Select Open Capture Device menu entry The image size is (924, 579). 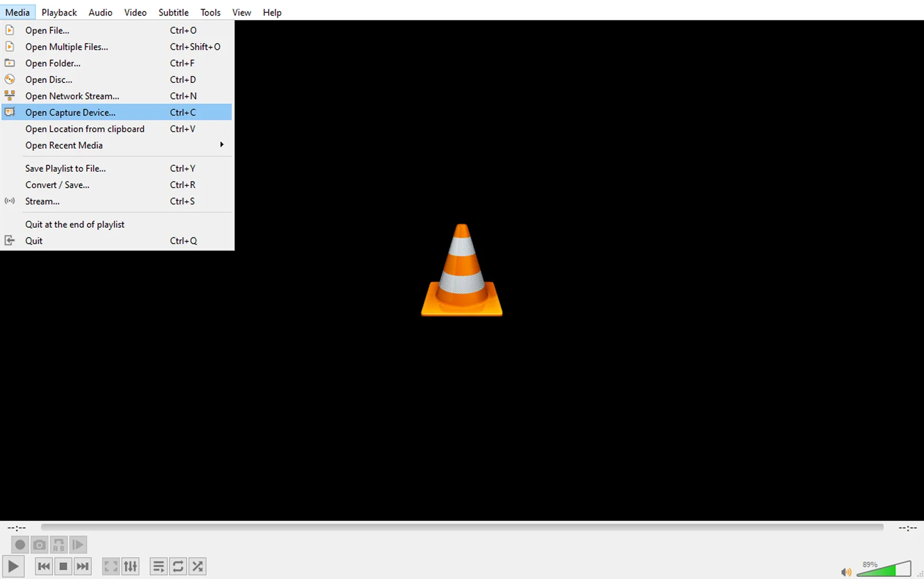[70, 113]
